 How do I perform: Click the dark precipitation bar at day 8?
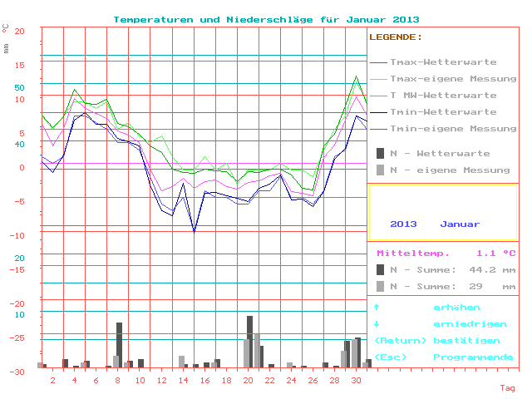(x=119, y=344)
